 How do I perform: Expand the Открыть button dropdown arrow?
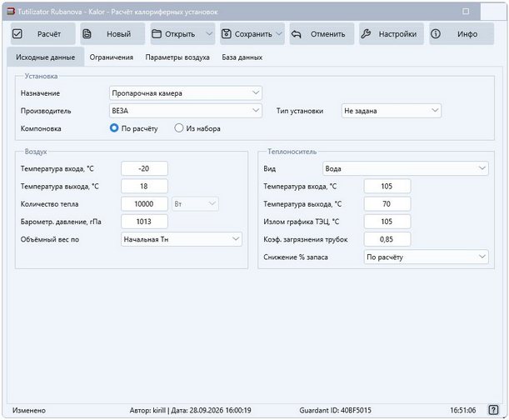pyautogui.click(x=209, y=33)
